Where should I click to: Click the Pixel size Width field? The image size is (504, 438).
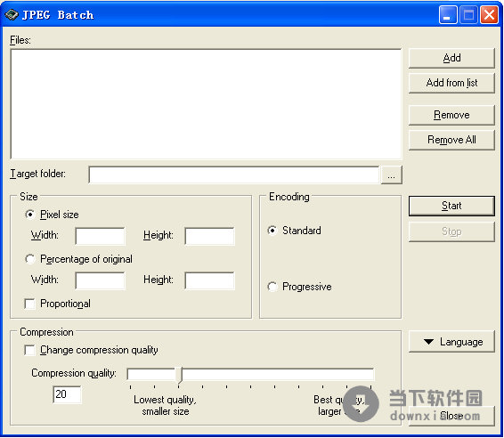(x=100, y=236)
